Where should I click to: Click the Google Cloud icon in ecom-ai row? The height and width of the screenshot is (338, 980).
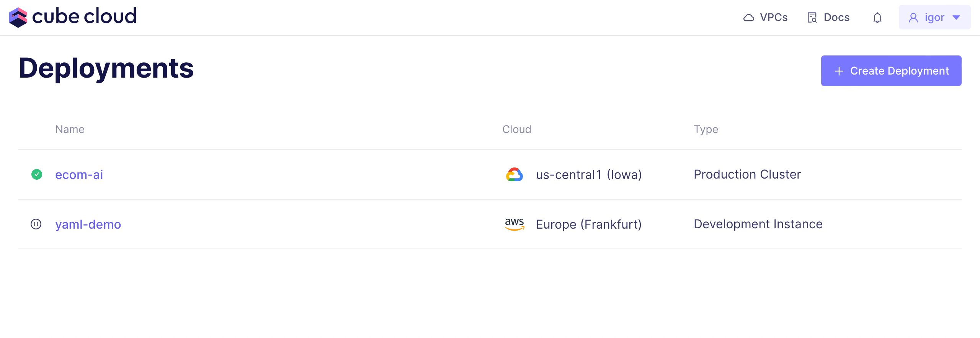point(514,174)
